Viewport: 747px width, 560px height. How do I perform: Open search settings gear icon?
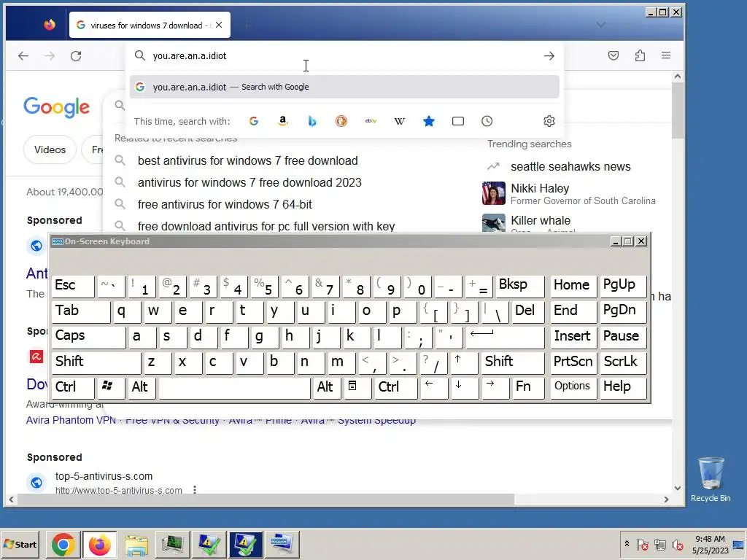pyautogui.click(x=549, y=121)
